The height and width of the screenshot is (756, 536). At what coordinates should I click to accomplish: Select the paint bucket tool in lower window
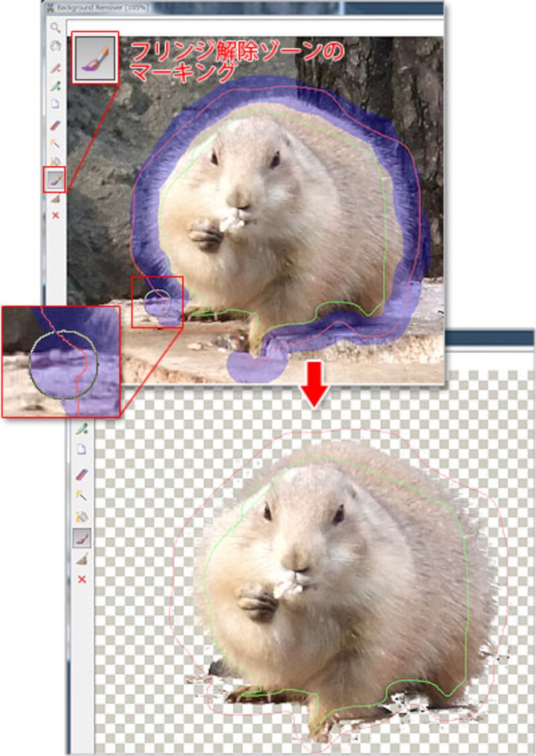pos(82,516)
